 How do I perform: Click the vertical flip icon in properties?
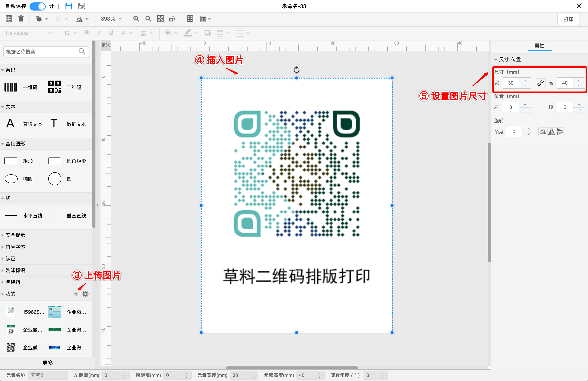click(561, 132)
